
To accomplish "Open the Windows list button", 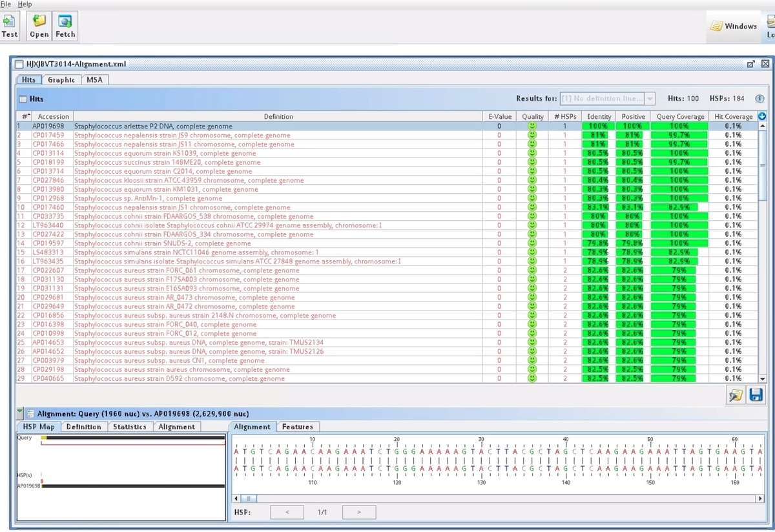I will click(734, 26).
